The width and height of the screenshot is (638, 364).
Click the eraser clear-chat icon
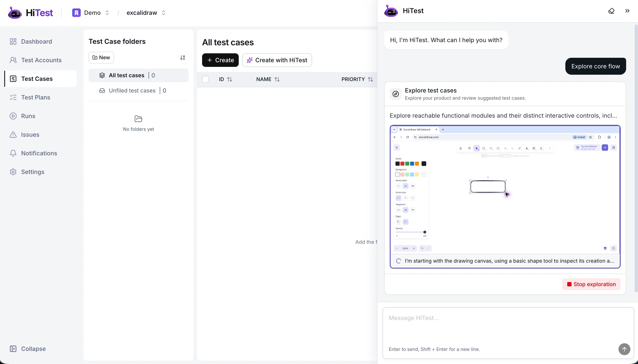tap(611, 11)
